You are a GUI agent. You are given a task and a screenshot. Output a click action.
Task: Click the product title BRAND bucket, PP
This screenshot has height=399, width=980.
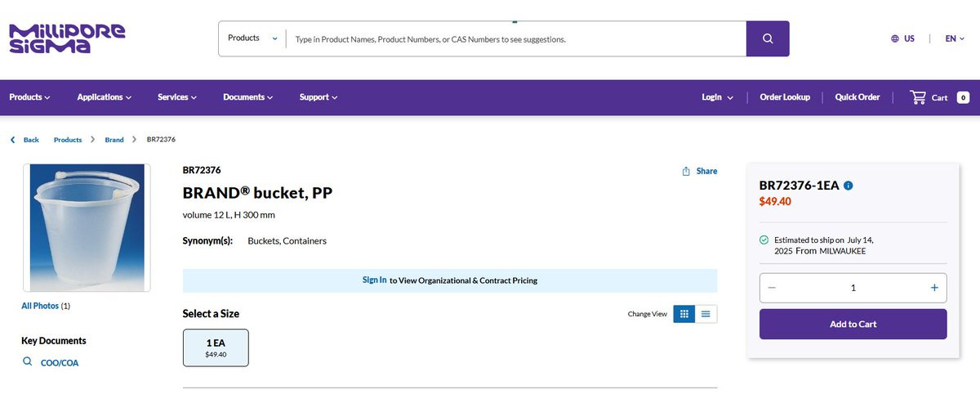(257, 193)
